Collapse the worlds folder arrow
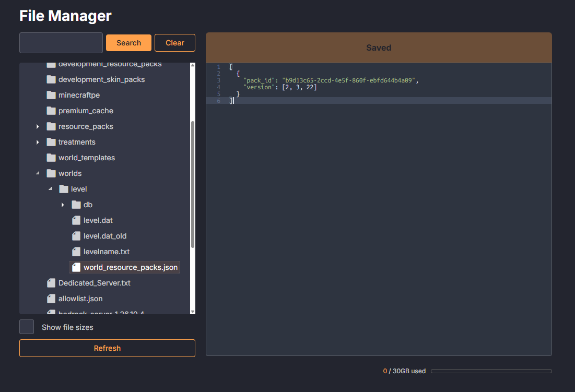This screenshot has width=575, height=392. 38,173
